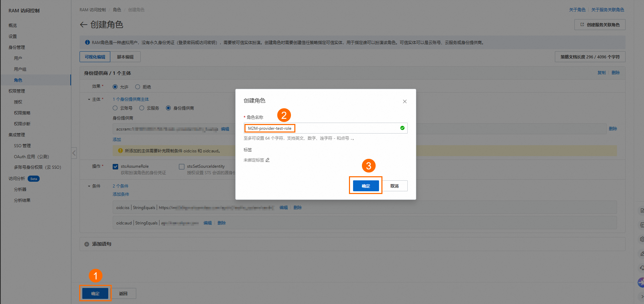Viewport: 644px width, 304px height.
Task: Click 编辑 for the oidc:aud condition
Action: [x=208, y=223]
